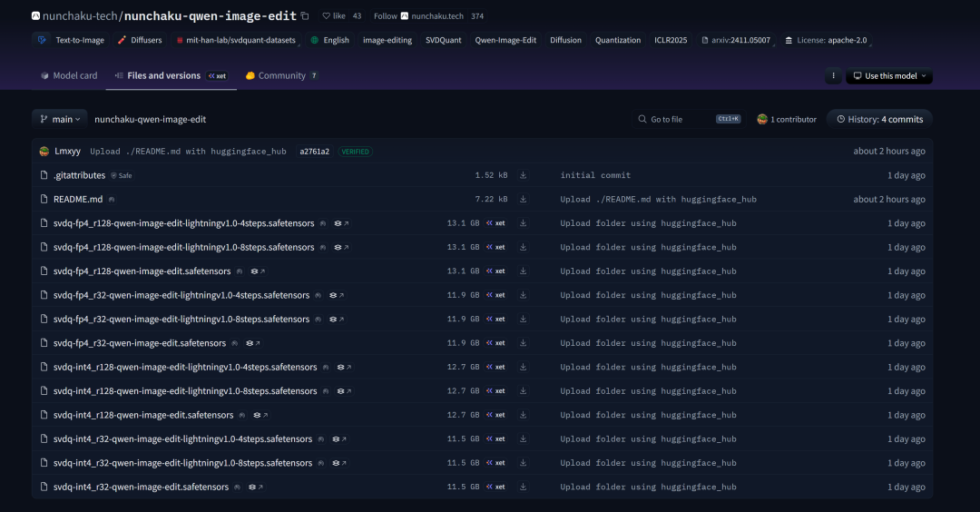The width and height of the screenshot is (980, 512).
Task: Click xet badge on svdq-int4_r128-qwen-image-edit row
Action: tap(495, 415)
